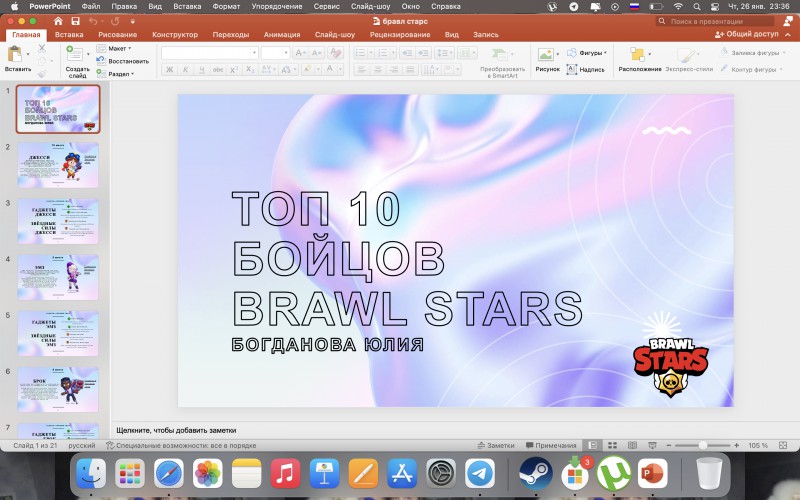Click the Undo arrow icon
The width and height of the screenshot is (800, 500).
pos(93,21)
